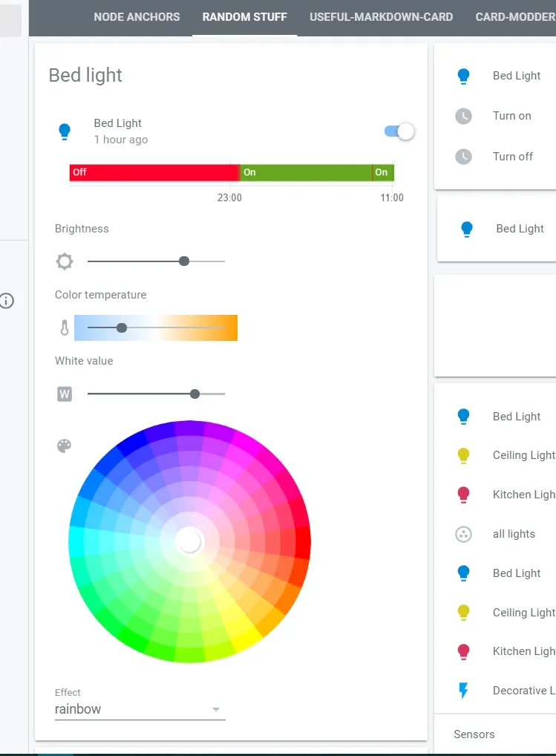Toggle the Bed Light switch off
Image resolution: width=556 pixels, height=756 pixels.
[x=399, y=131]
